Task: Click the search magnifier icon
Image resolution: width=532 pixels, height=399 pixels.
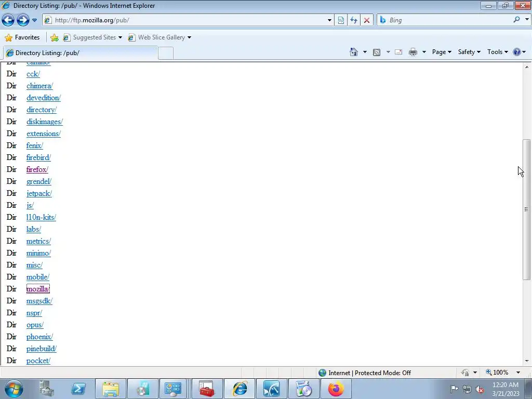Action: pos(516,20)
